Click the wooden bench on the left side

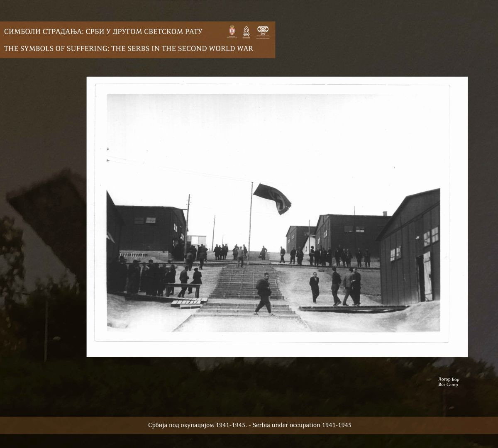(x=183, y=286)
